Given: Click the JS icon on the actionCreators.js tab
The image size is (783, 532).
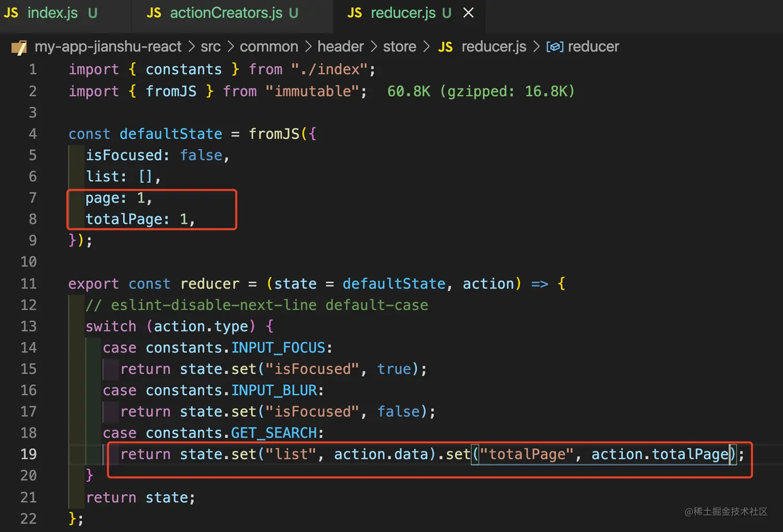Looking at the screenshot, I should [x=154, y=13].
